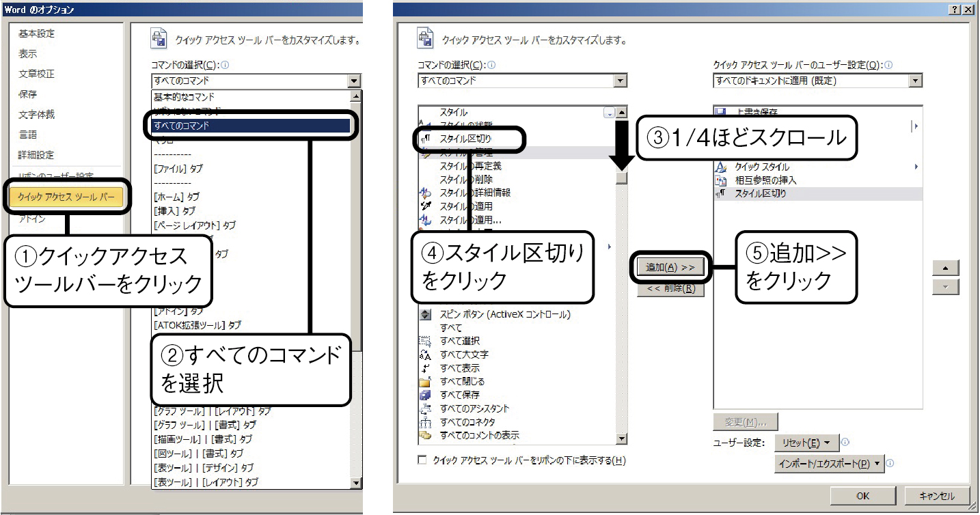
Task: Click the info icon beside コマンドの選択 in right dialog
Action: pyautogui.click(x=492, y=65)
